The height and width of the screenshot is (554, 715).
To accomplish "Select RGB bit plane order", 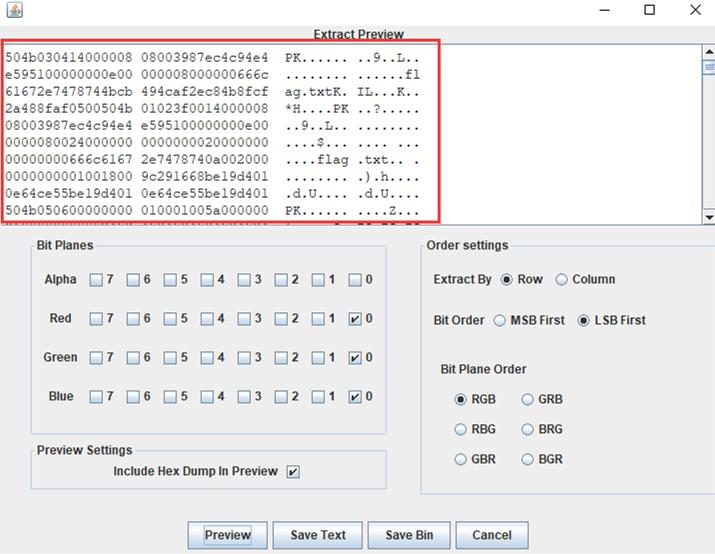I will pyautogui.click(x=461, y=399).
